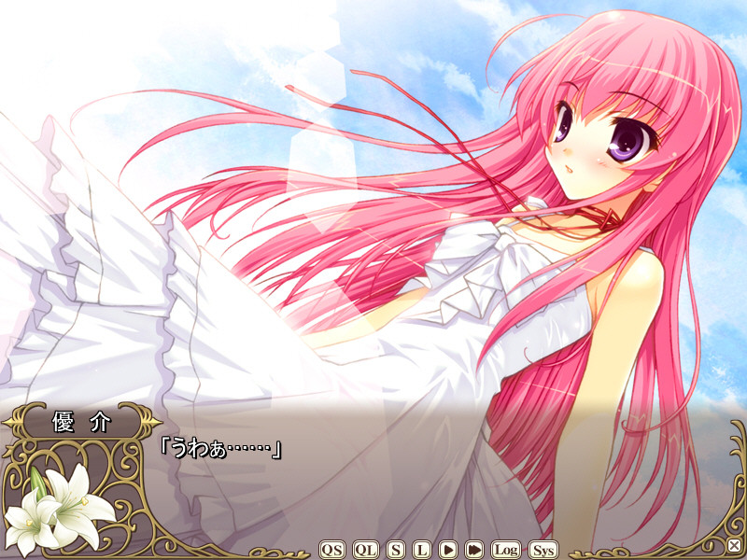
Task: Open the backlog with the Log button
Action: pos(505,550)
